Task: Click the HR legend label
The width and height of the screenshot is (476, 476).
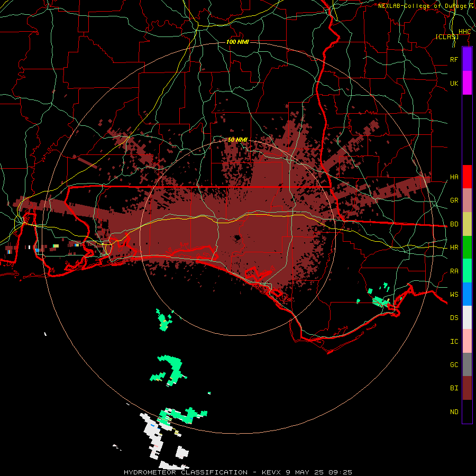Action: pos(454,247)
